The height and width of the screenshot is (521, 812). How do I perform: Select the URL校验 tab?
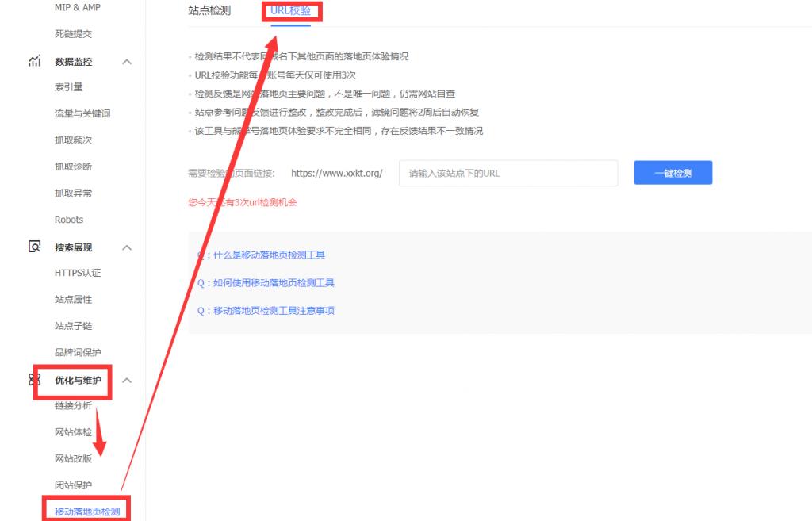coord(291,10)
